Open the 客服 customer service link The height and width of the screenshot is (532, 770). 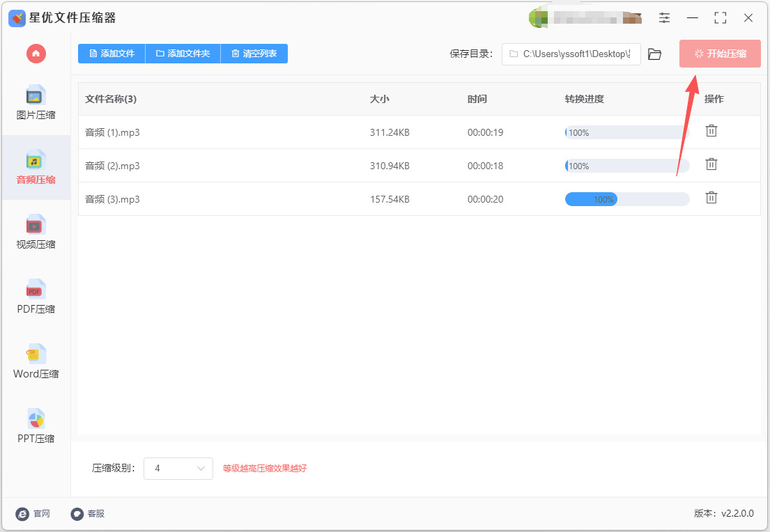(87, 514)
